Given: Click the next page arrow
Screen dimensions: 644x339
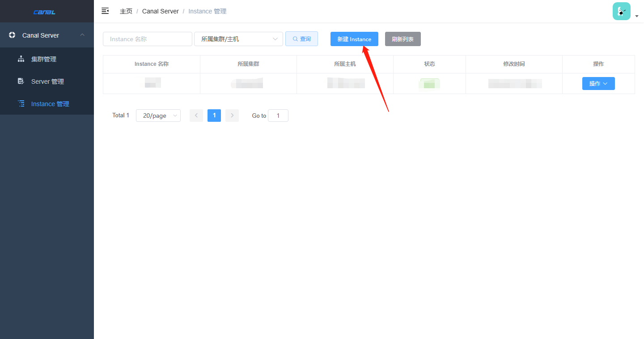Looking at the screenshot, I should coord(232,116).
